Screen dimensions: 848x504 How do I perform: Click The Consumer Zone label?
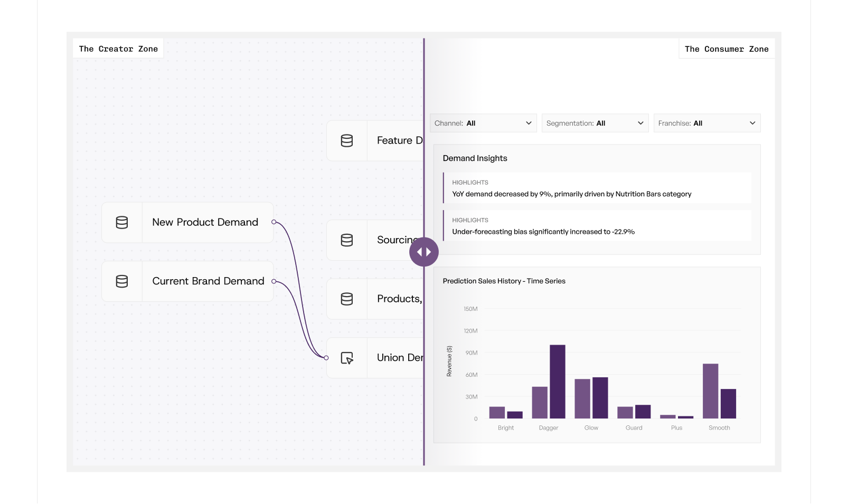(727, 49)
